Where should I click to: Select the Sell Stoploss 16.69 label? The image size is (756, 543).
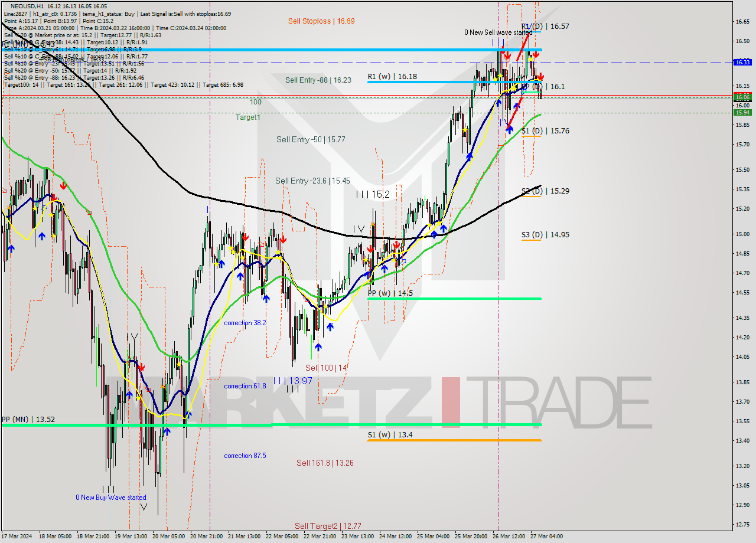(321, 21)
